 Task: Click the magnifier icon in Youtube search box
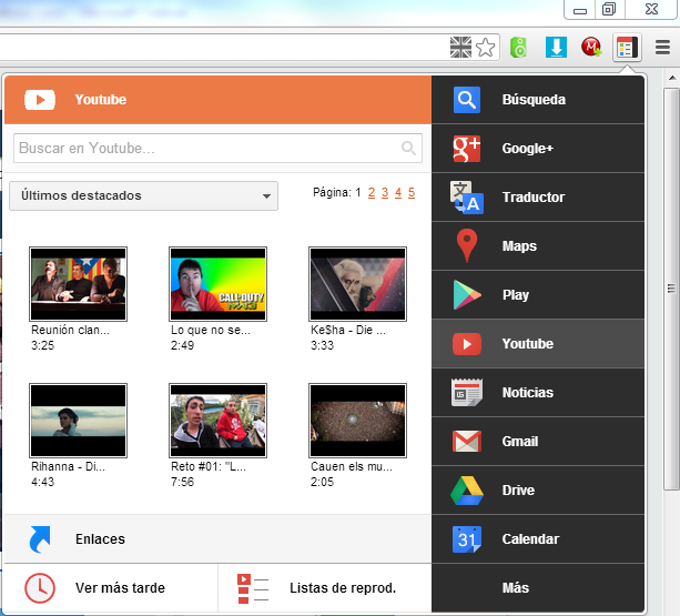(x=408, y=148)
